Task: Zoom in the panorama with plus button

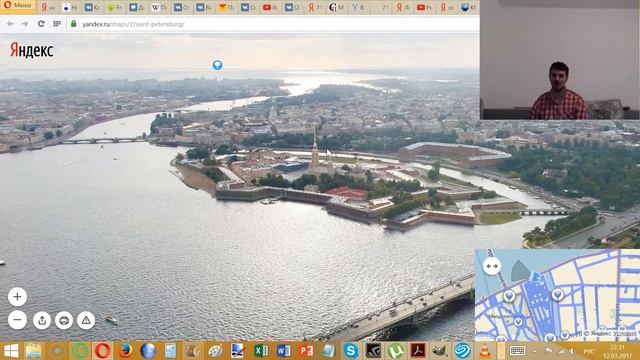Action: [x=18, y=297]
